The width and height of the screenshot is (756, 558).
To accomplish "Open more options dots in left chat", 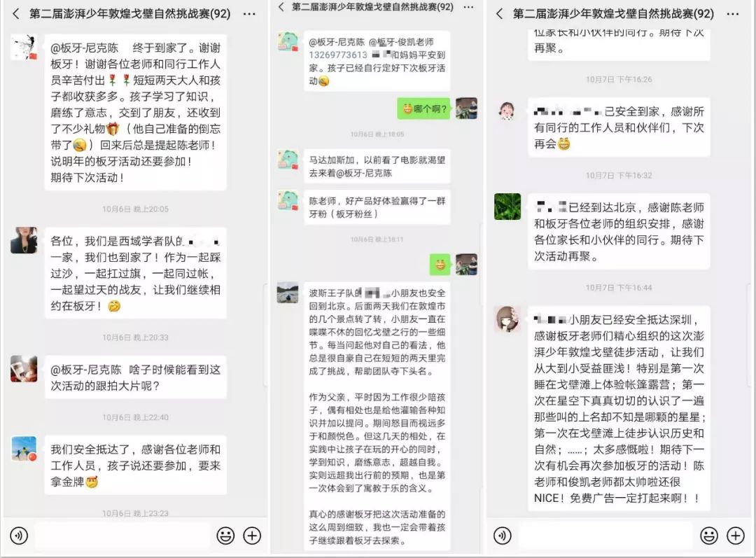I will [249, 13].
